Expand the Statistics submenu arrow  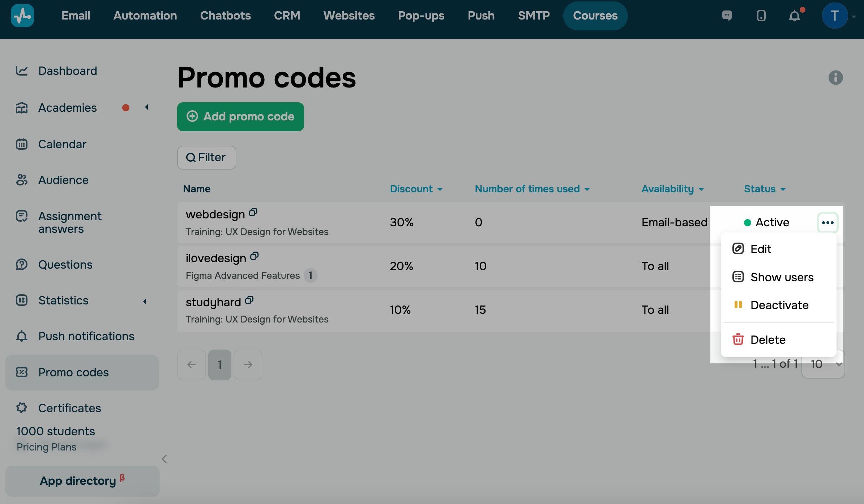145,301
